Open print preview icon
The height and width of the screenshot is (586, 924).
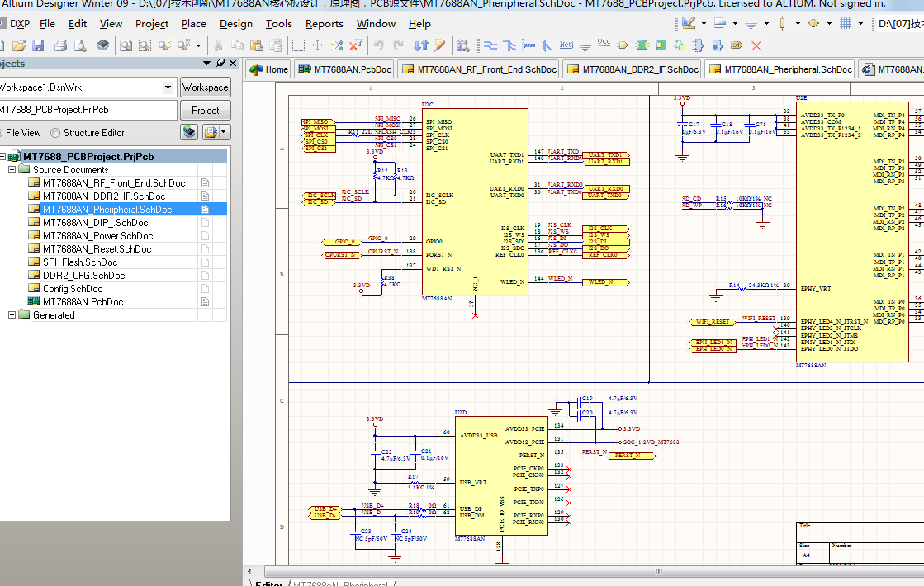[x=80, y=45]
